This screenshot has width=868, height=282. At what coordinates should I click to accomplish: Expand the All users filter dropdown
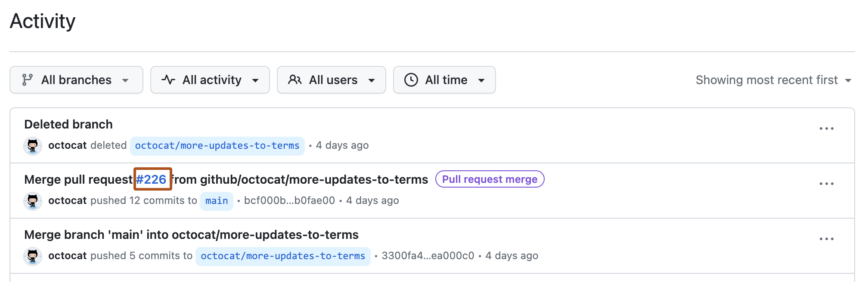(332, 80)
